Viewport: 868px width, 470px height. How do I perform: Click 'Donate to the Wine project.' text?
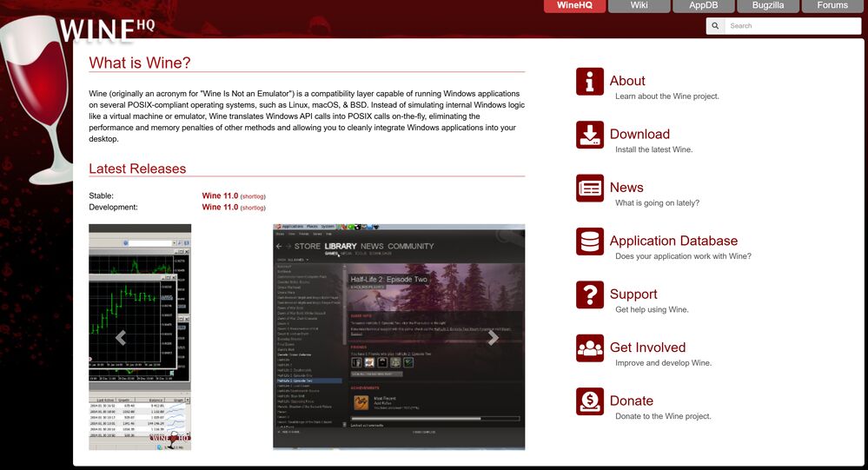(663, 416)
